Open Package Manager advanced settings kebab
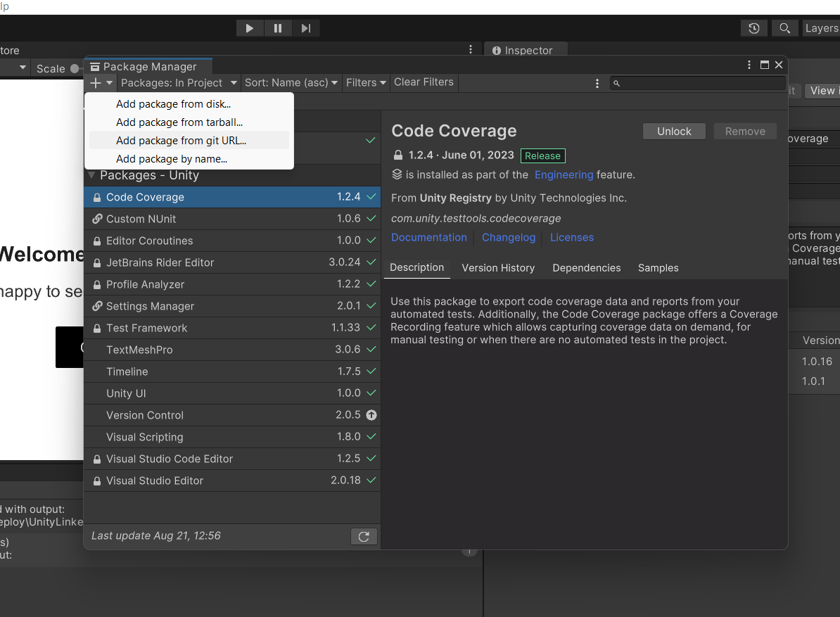Image resolution: width=840 pixels, height=617 pixels. click(x=597, y=83)
